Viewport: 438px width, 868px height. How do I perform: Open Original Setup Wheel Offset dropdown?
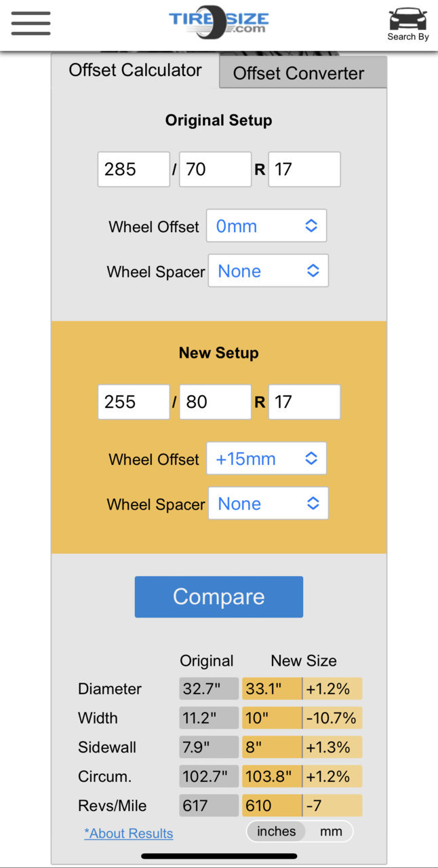tap(266, 226)
